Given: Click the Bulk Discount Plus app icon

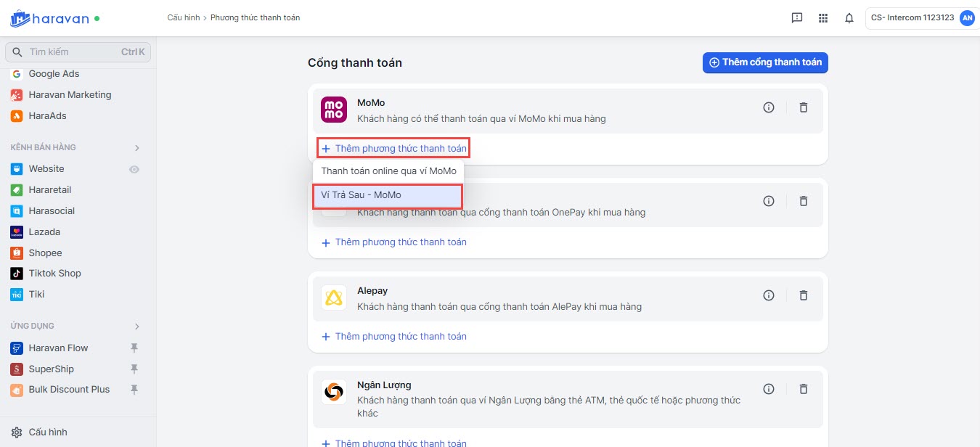Looking at the screenshot, I should (x=17, y=390).
